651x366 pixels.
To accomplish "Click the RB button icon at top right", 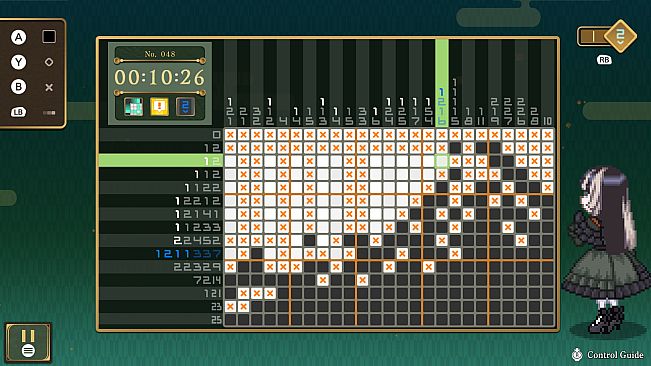I will [x=604, y=60].
